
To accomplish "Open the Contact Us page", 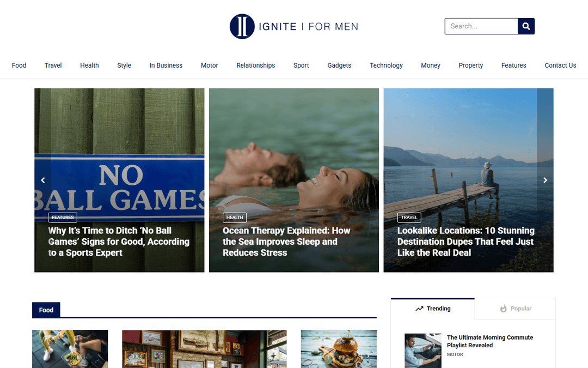I will [560, 65].
